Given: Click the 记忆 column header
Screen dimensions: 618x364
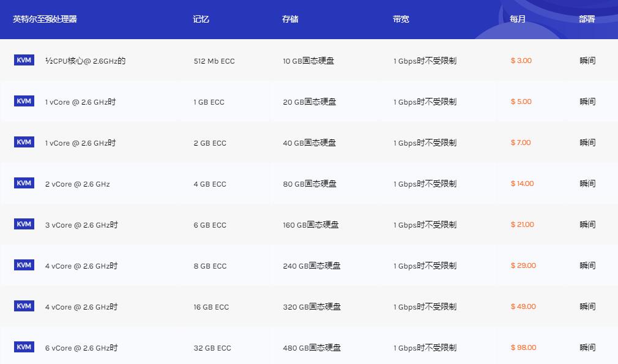Looking at the screenshot, I should pyautogui.click(x=201, y=19).
